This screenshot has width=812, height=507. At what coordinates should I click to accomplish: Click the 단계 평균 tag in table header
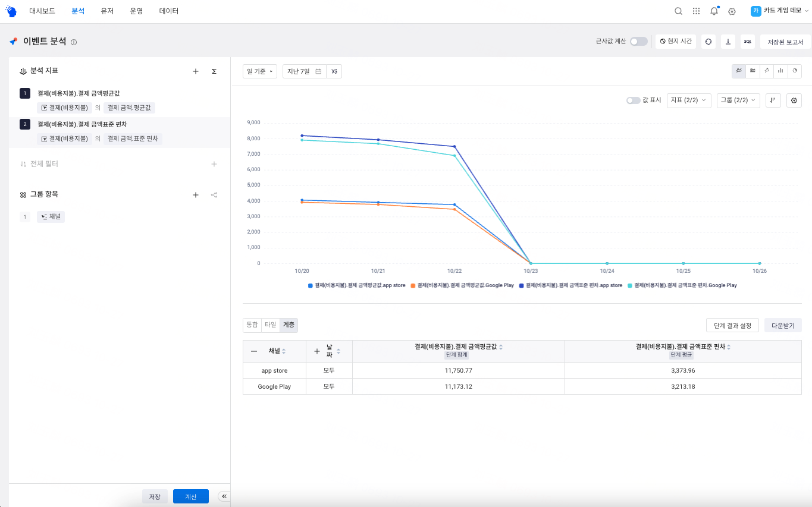pos(681,355)
